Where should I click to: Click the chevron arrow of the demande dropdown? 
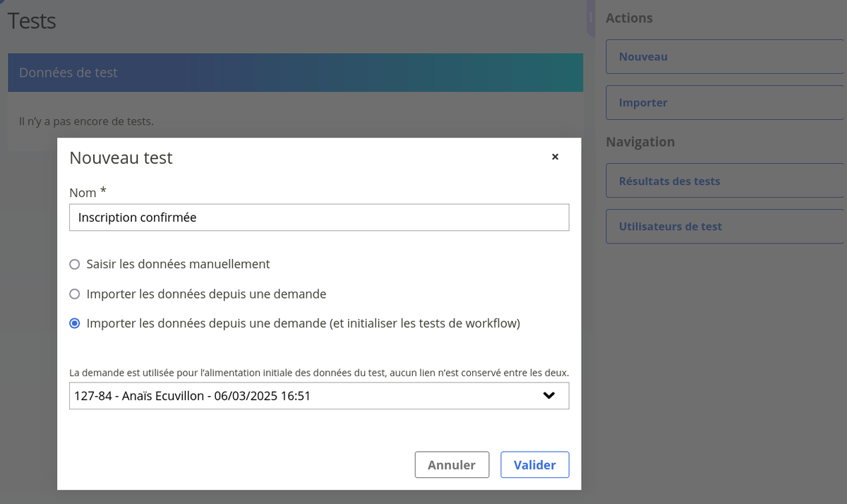tap(549, 396)
